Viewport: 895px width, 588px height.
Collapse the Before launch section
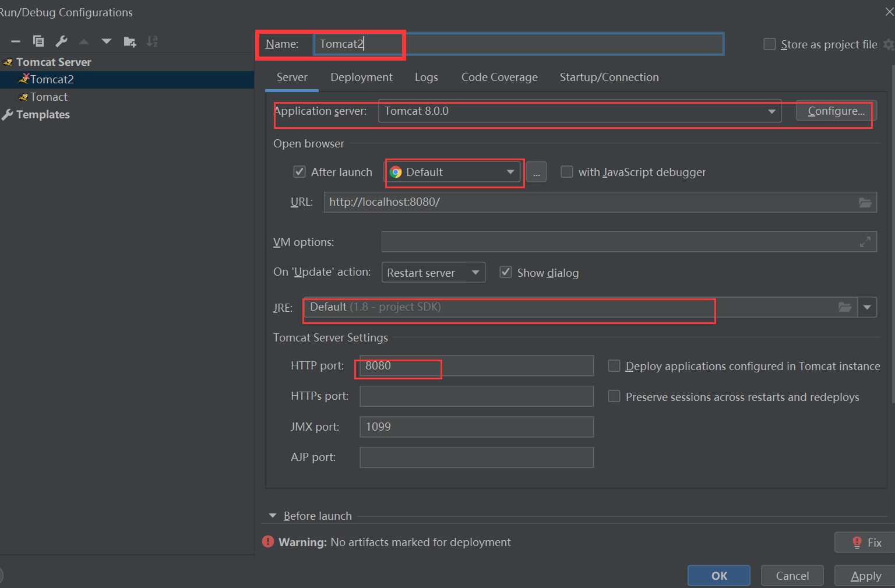273,516
